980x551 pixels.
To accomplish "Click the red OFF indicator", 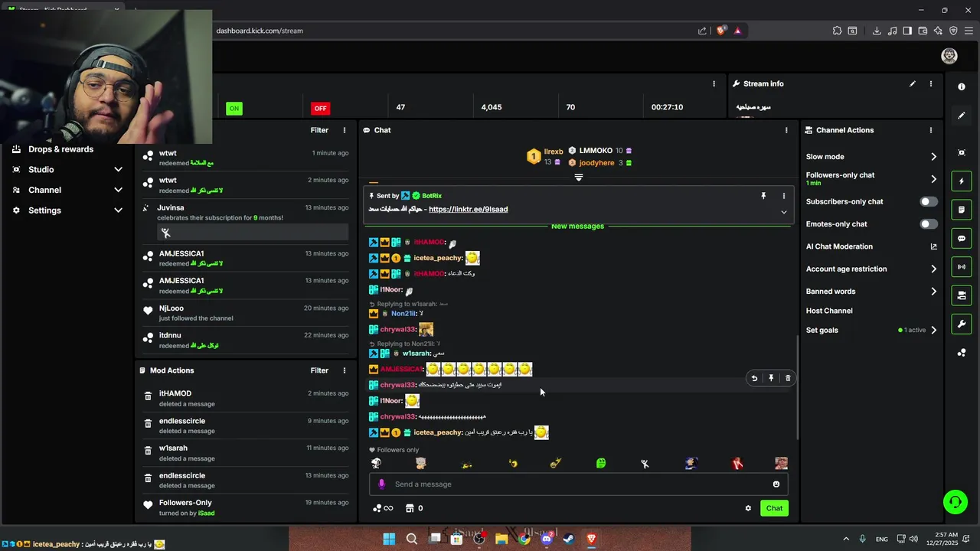I will [320, 108].
